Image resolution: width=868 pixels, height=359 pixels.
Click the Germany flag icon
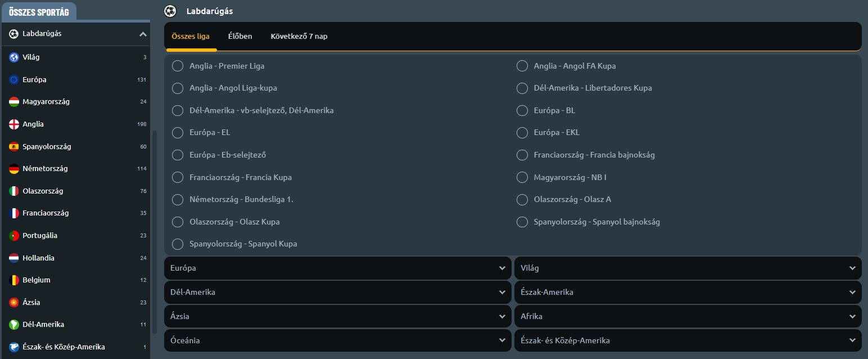tap(14, 169)
